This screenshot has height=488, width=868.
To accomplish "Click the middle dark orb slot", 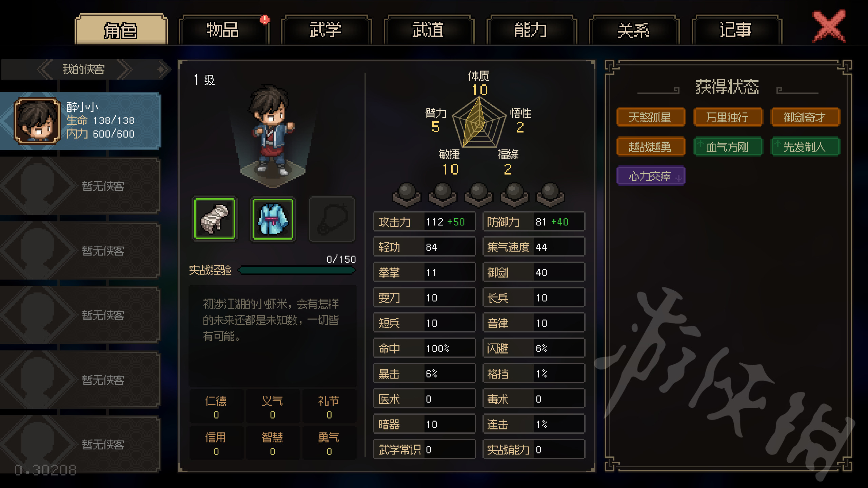I will pyautogui.click(x=478, y=195).
